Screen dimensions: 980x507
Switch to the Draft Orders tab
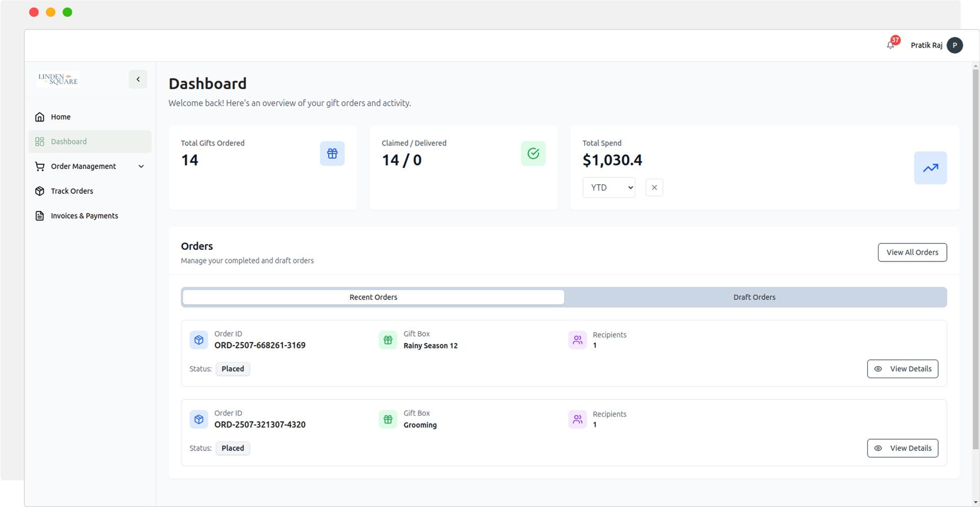(x=754, y=297)
